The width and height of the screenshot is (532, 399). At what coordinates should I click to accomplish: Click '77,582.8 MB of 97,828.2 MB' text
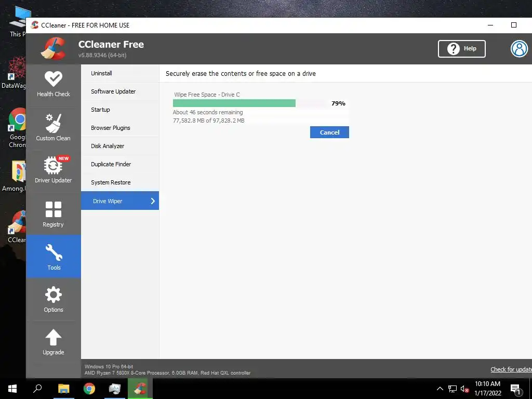point(208,121)
